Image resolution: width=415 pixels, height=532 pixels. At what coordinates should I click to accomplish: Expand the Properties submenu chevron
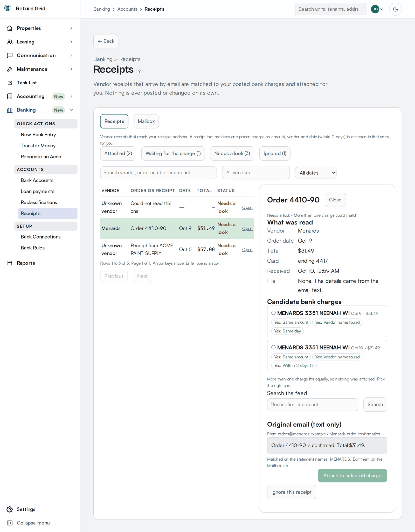point(71,28)
